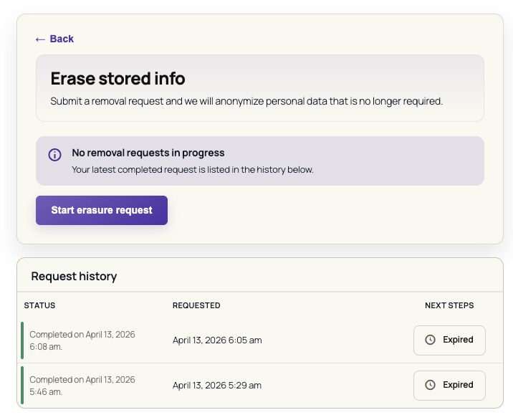Click the 'Submit a removal request' description text
Image resolution: width=513 pixels, height=420 pixels.
tap(246, 101)
